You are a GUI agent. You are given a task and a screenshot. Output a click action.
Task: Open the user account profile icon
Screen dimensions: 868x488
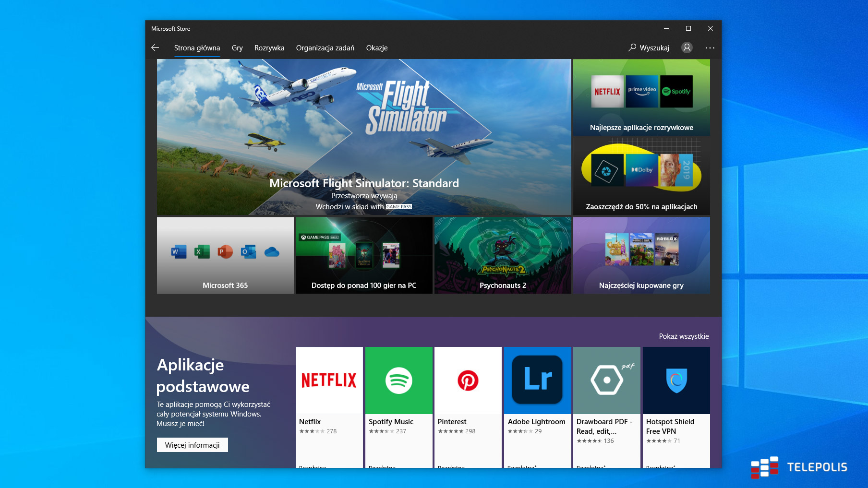click(x=687, y=48)
